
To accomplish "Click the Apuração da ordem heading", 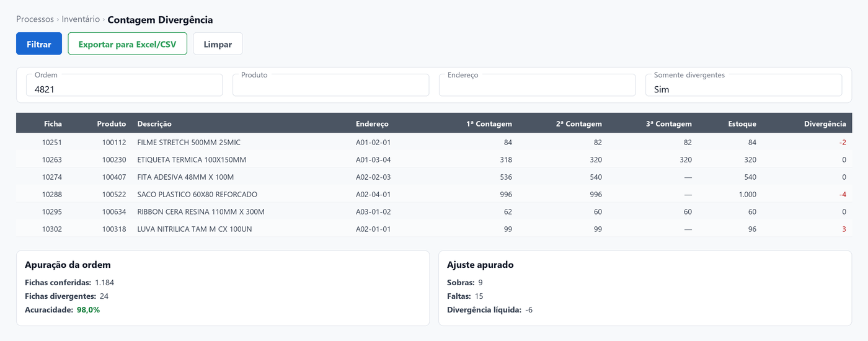I will [x=68, y=265].
